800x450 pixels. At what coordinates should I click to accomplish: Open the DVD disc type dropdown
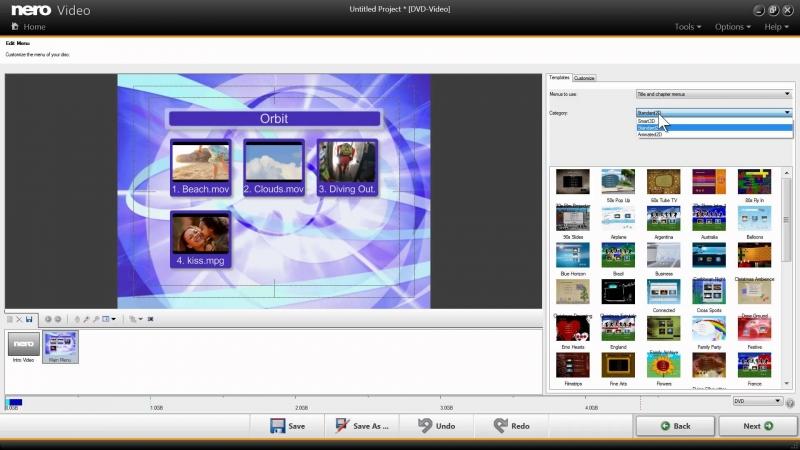(x=757, y=402)
